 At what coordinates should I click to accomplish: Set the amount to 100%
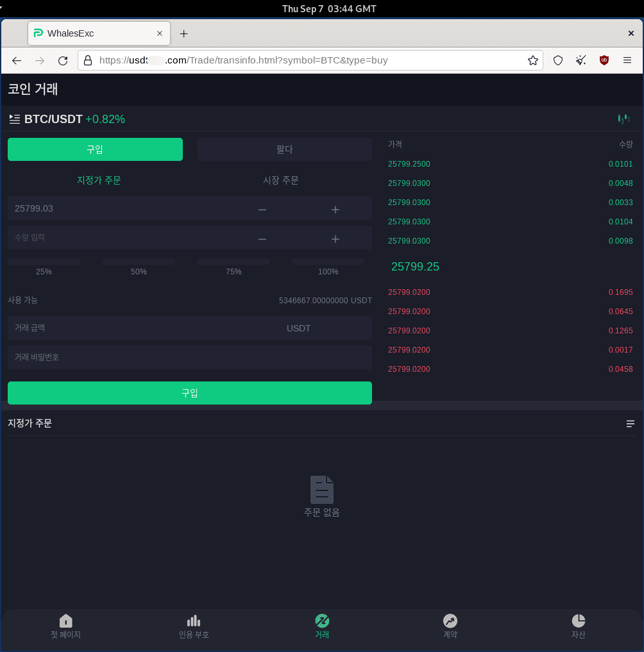[x=328, y=267]
